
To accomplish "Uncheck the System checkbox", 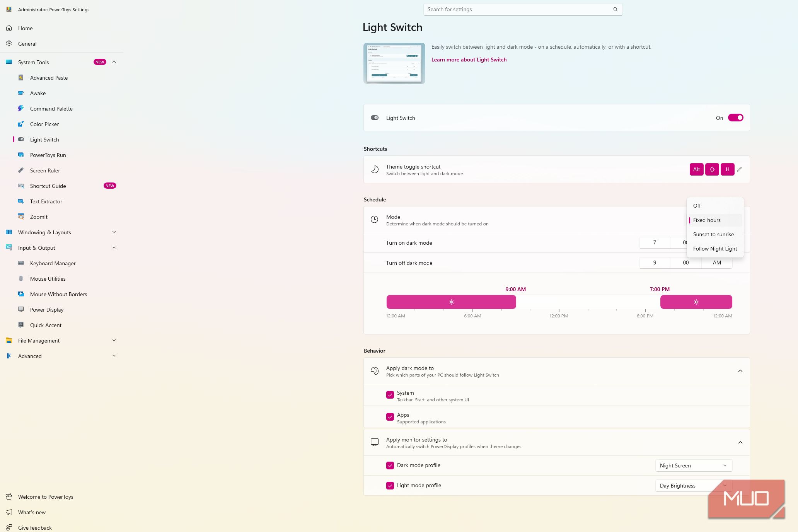I will (x=390, y=395).
